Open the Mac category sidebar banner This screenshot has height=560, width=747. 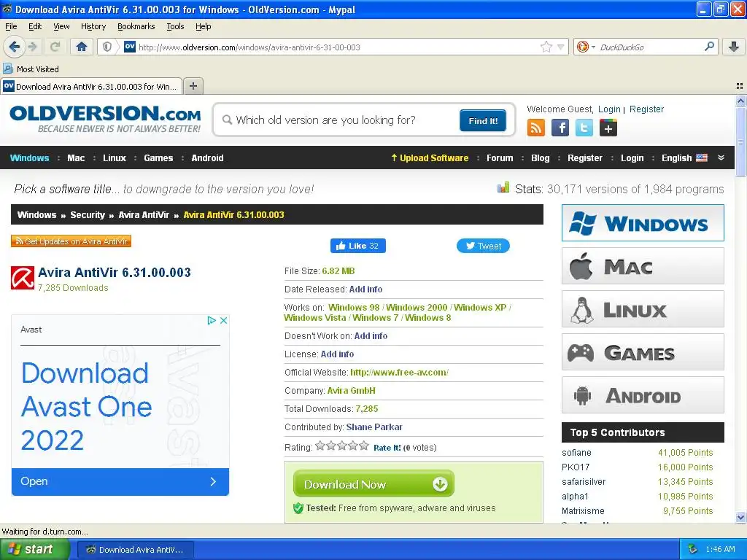click(x=643, y=265)
